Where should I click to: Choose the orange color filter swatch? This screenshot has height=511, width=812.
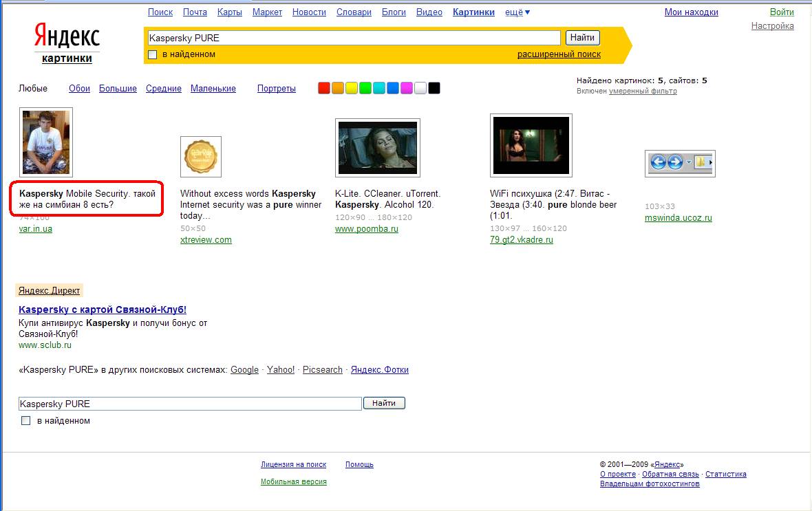[338, 88]
